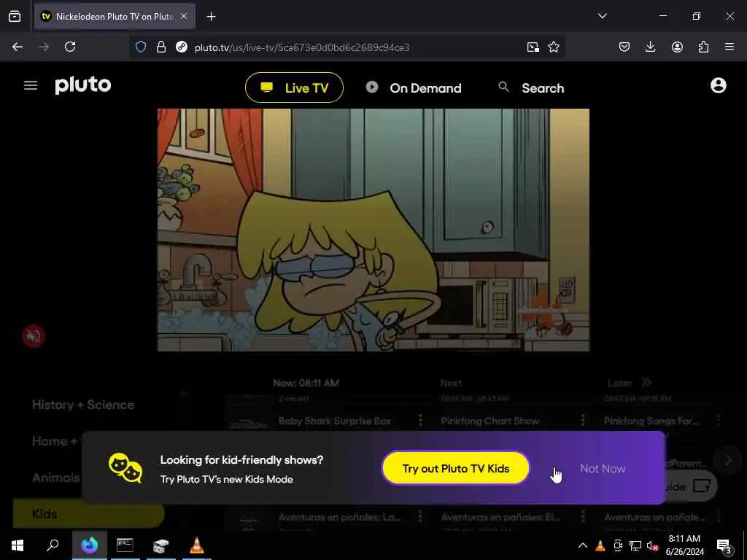Screen dimensions: 747x560
Task: Toggle picture-in-picture icon in address bar
Action: (533, 47)
